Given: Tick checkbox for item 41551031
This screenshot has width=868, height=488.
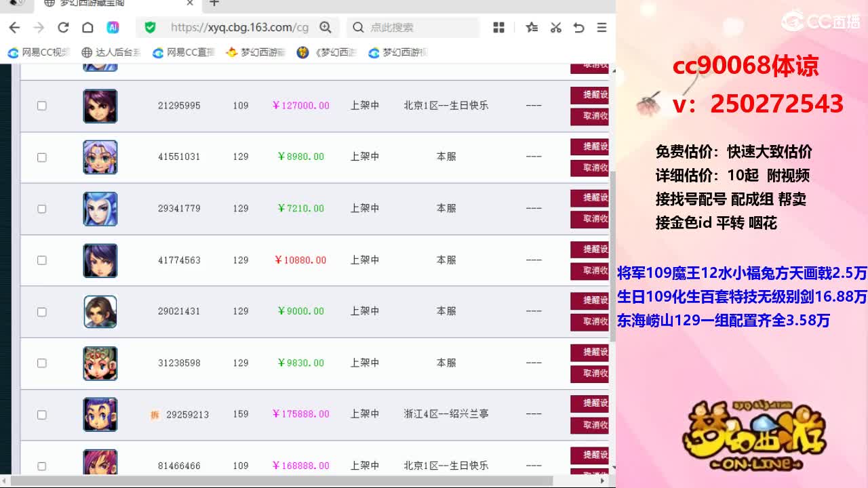Looking at the screenshot, I should point(41,157).
